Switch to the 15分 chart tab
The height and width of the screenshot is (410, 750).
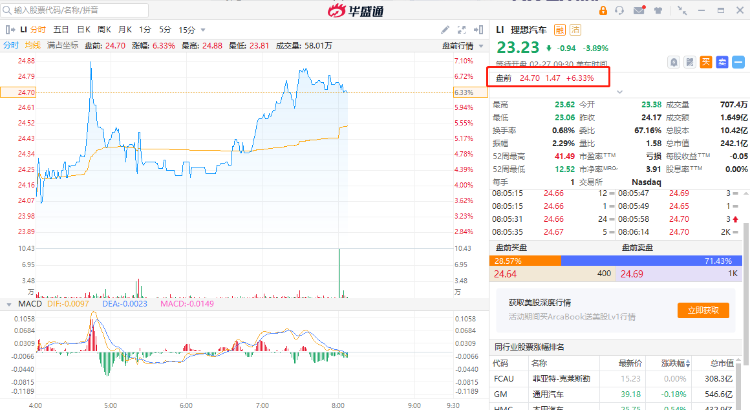[x=187, y=30]
